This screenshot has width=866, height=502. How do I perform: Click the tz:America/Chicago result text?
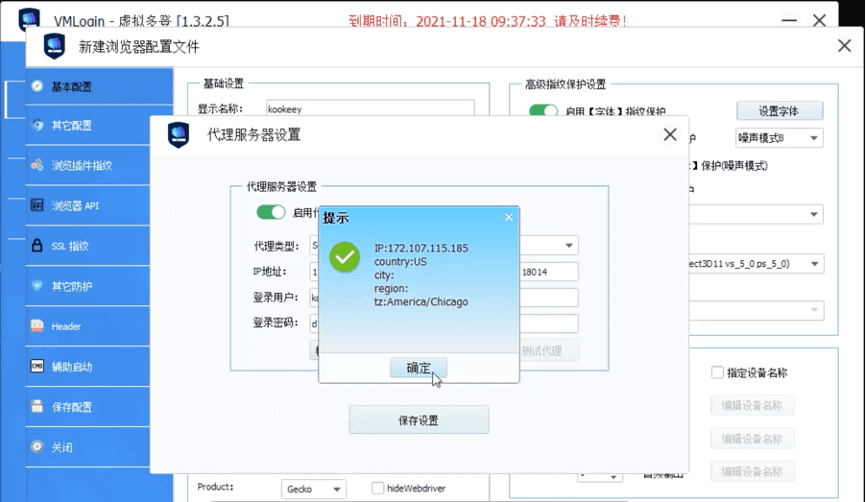pyautogui.click(x=421, y=302)
